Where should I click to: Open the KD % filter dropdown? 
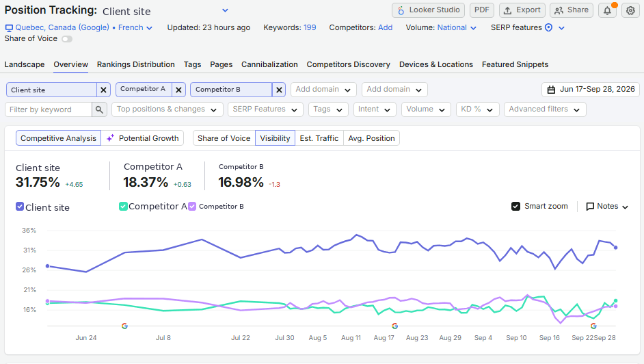[477, 109]
